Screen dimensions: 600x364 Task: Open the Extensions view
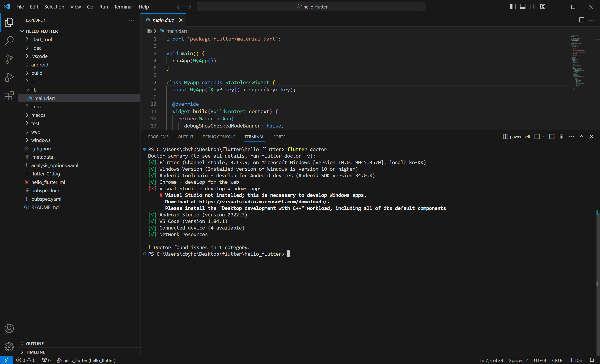9,96
